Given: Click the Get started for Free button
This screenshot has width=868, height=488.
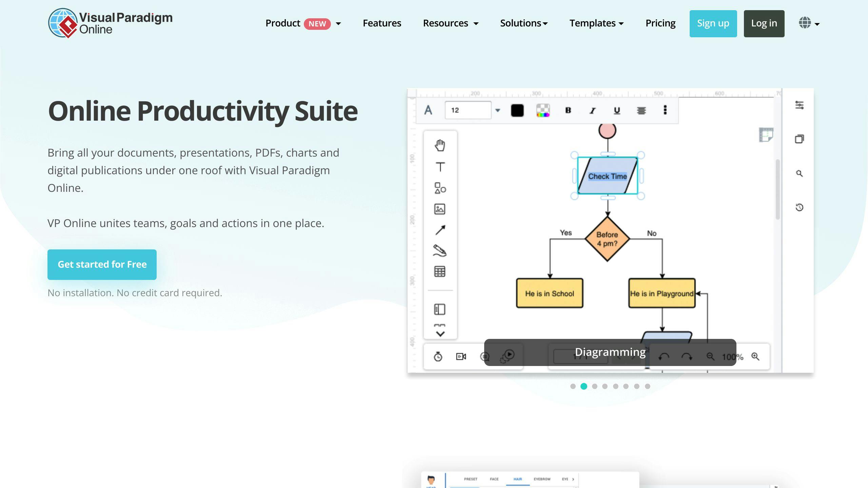Looking at the screenshot, I should pos(102,264).
